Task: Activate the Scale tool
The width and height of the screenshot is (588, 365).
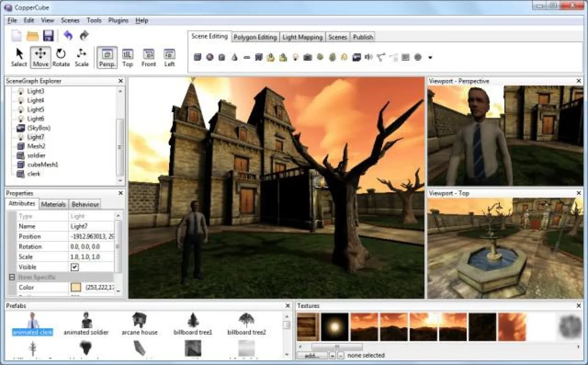Action: coord(82,57)
